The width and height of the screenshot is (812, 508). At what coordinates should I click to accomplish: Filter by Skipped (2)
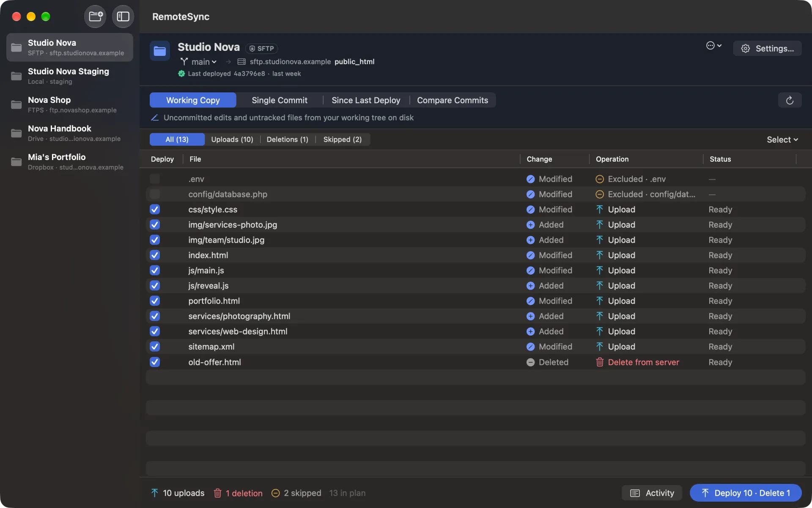tap(343, 140)
